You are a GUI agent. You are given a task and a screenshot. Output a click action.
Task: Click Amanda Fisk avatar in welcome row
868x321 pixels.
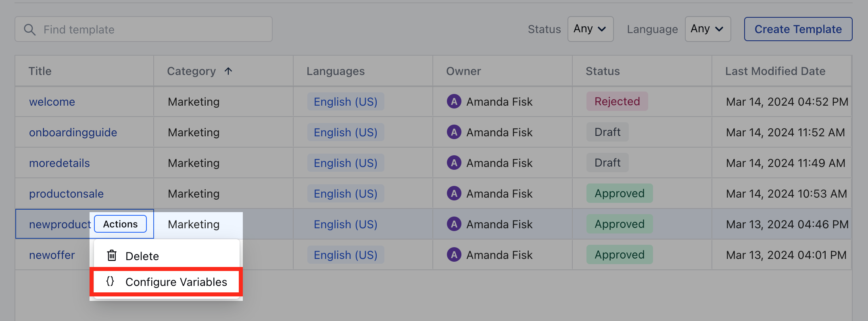454,101
